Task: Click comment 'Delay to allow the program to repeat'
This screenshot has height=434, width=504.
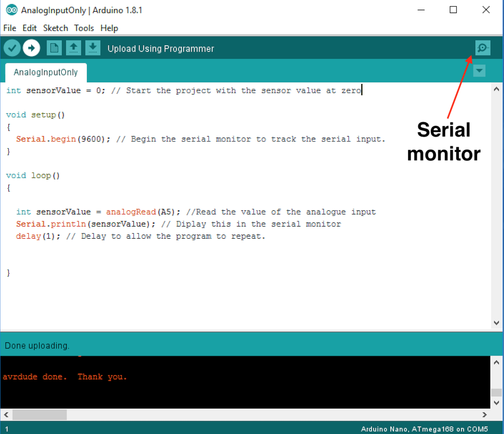Action: click(x=166, y=236)
